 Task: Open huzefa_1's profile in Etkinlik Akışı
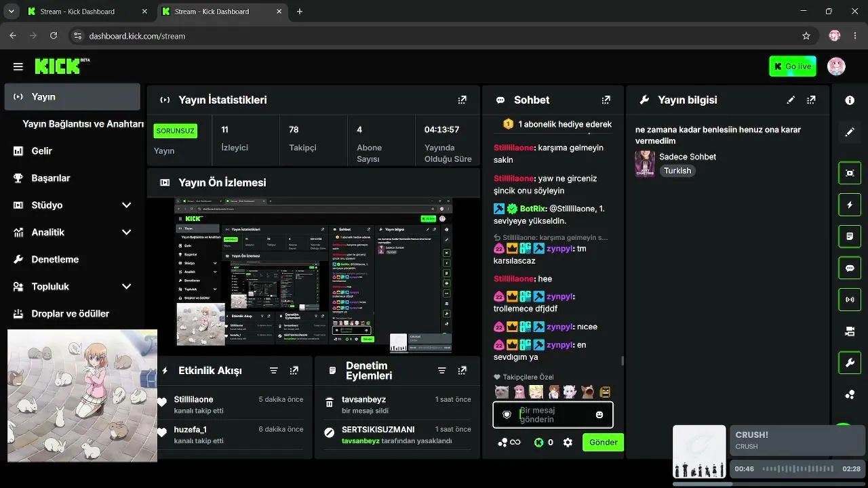pyautogui.click(x=191, y=430)
